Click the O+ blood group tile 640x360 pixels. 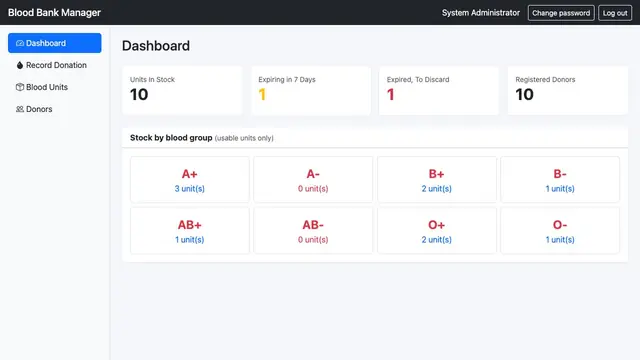437,231
